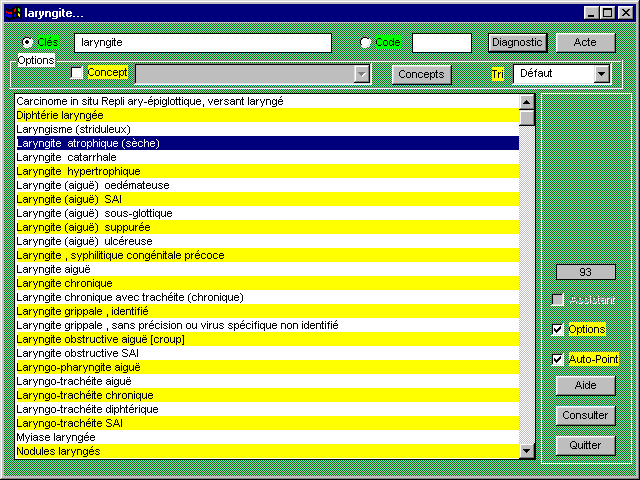This screenshot has width=640, height=480.
Task: Select Laryngite grippale, identifié row
Action: pyautogui.click(x=267, y=311)
